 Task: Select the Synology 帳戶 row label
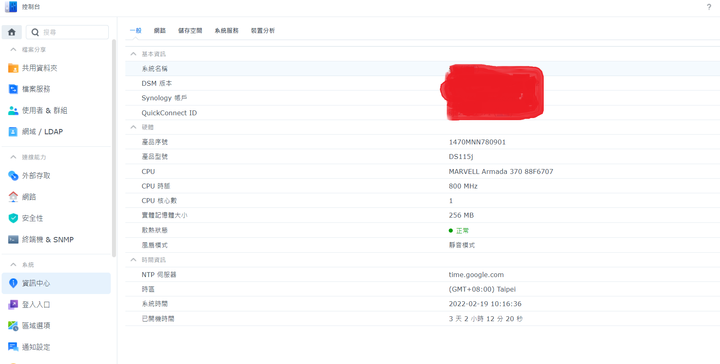click(x=164, y=98)
